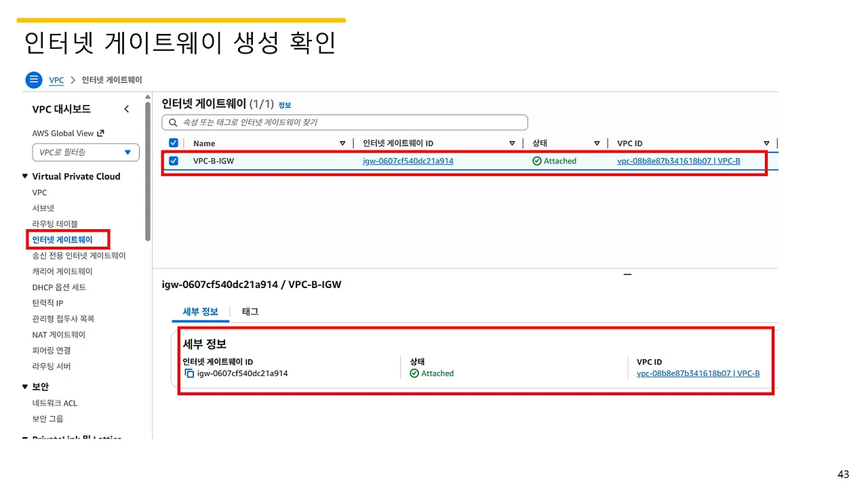The height and width of the screenshot is (488, 868).
Task: Click the igw-0607cf540dc21a914 / VPC-B-IGW heading
Action: coord(252,285)
